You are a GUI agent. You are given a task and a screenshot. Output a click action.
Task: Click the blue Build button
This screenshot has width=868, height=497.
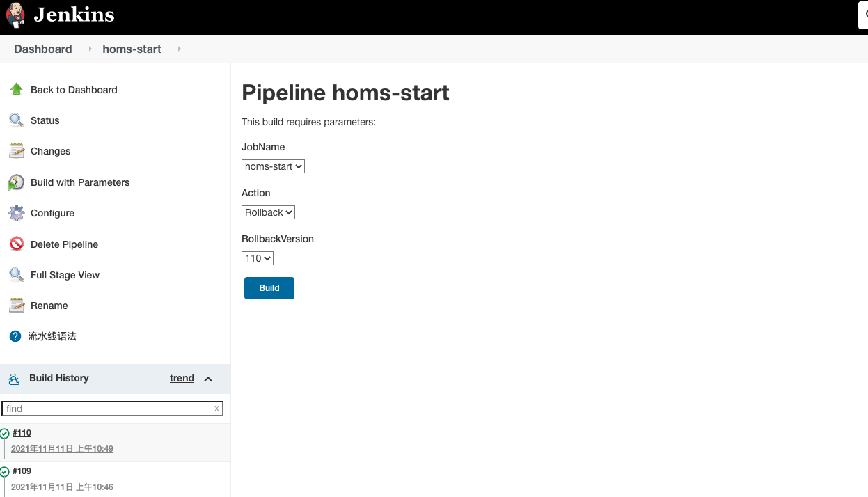pyautogui.click(x=269, y=288)
